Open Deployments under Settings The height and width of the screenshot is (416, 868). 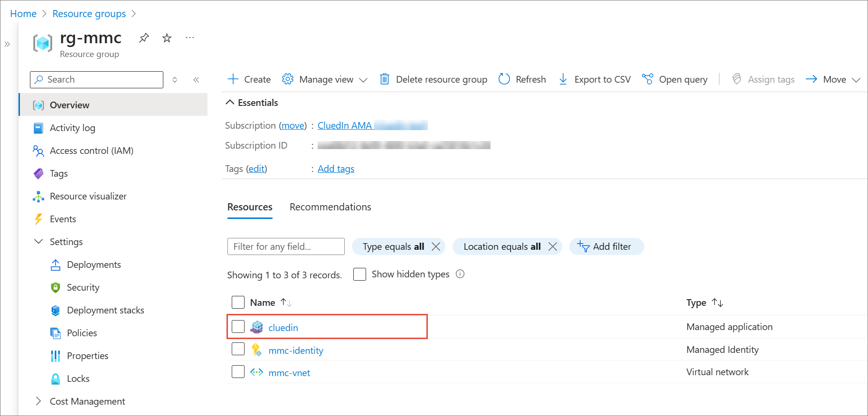[x=94, y=265]
